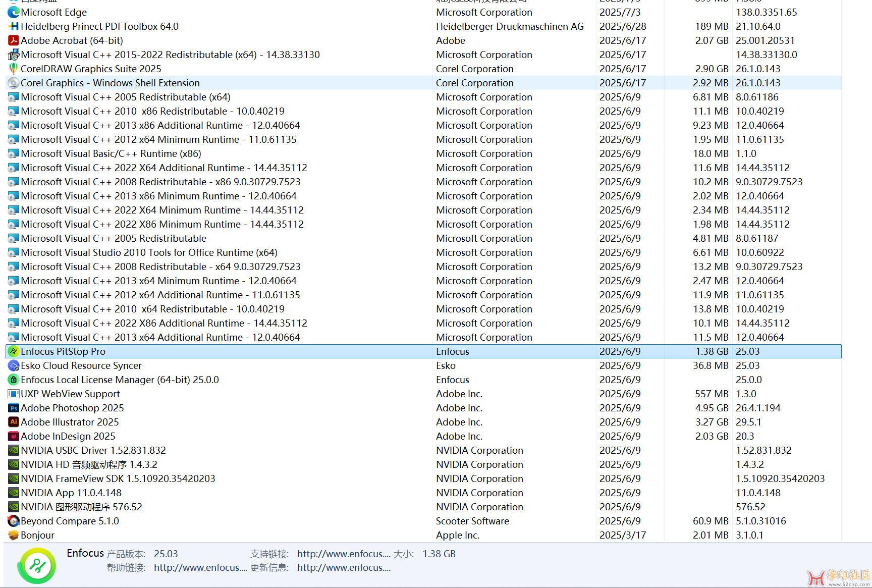Click publisher Scooter Software
The height and width of the screenshot is (588, 872).
pyautogui.click(x=472, y=521)
